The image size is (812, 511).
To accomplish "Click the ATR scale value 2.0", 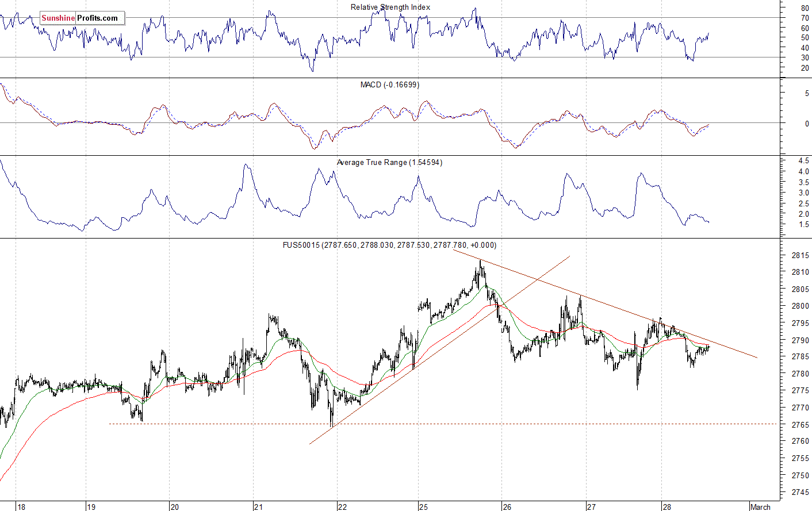I will (x=803, y=214).
